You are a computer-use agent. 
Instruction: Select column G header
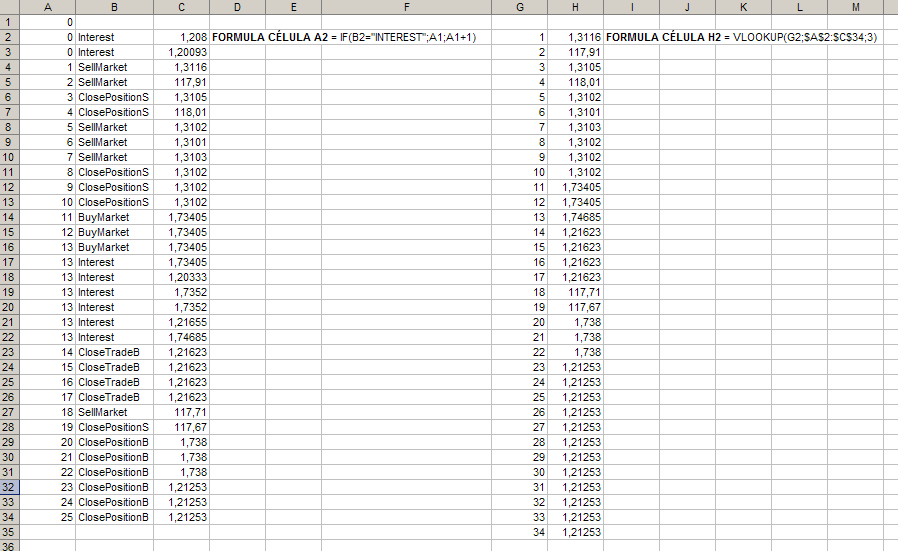pyautogui.click(x=519, y=7)
